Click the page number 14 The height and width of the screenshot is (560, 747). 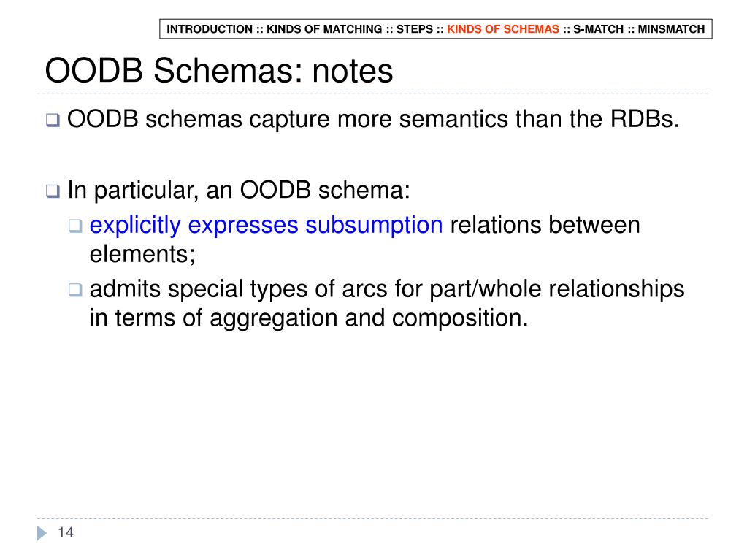click(66, 532)
